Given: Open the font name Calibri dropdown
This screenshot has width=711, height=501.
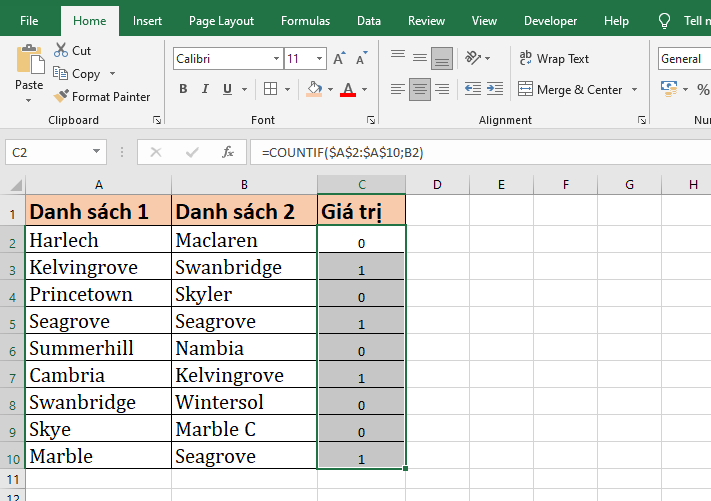Looking at the screenshot, I should (x=271, y=59).
